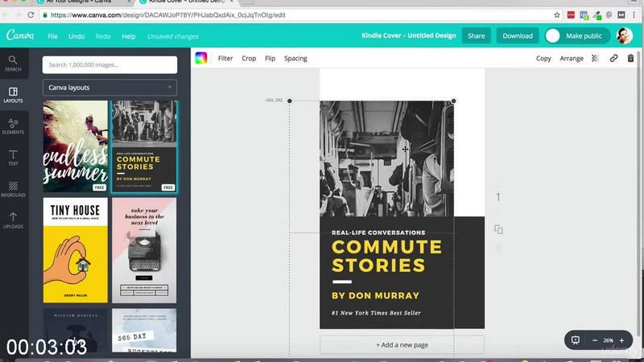The width and height of the screenshot is (644, 362).
Task: Select the Crop option
Action: (x=249, y=58)
